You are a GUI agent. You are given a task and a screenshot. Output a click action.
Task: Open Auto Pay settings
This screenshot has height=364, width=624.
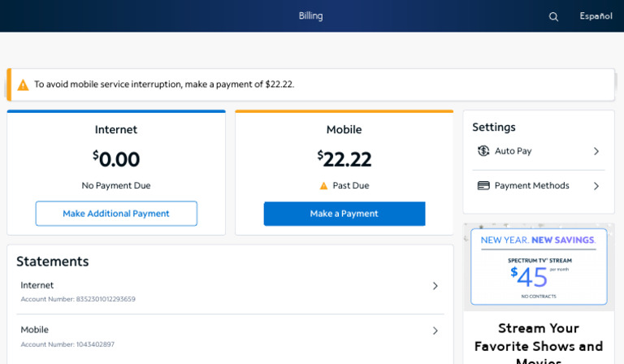(539, 151)
